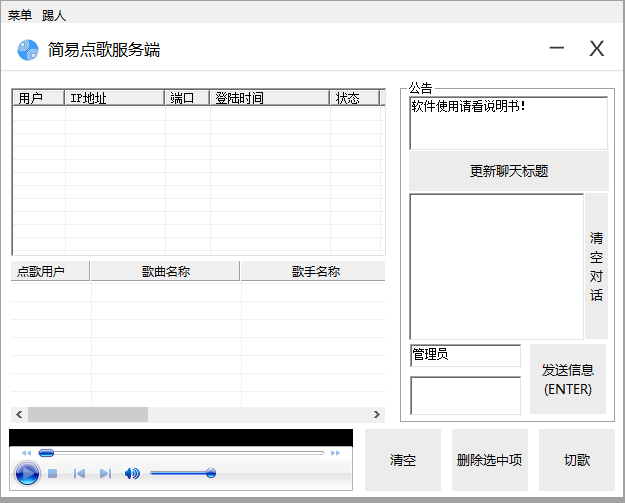
Task: Skip to next track in player
Action: click(105, 473)
